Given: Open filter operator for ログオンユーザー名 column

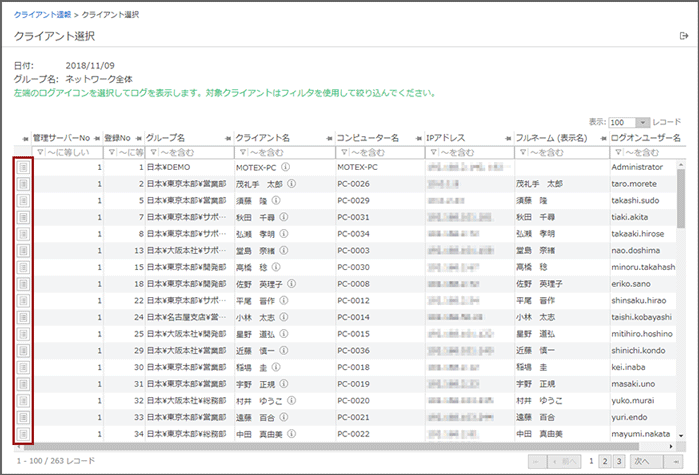Looking at the screenshot, I should coord(618,153).
